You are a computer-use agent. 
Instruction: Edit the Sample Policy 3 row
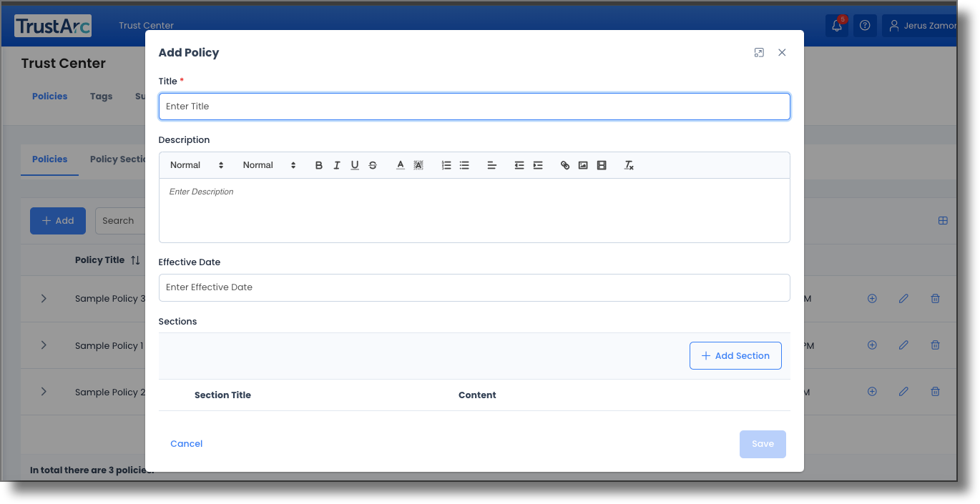pyautogui.click(x=903, y=298)
